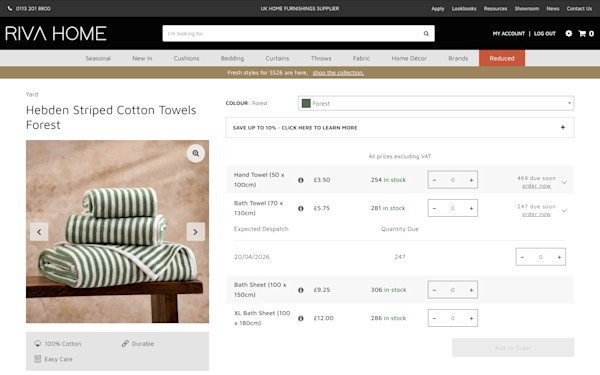Viewport: 600px width, 375px height.
Task: Expand Save up to 10% panel
Action: pos(399,127)
